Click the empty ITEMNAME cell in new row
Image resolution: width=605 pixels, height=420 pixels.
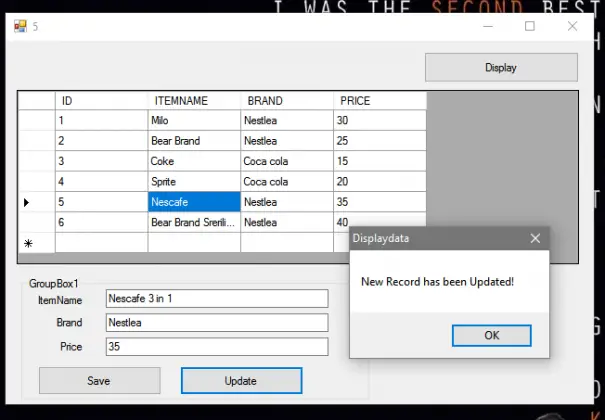pyautogui.click(x=194, y=243)
